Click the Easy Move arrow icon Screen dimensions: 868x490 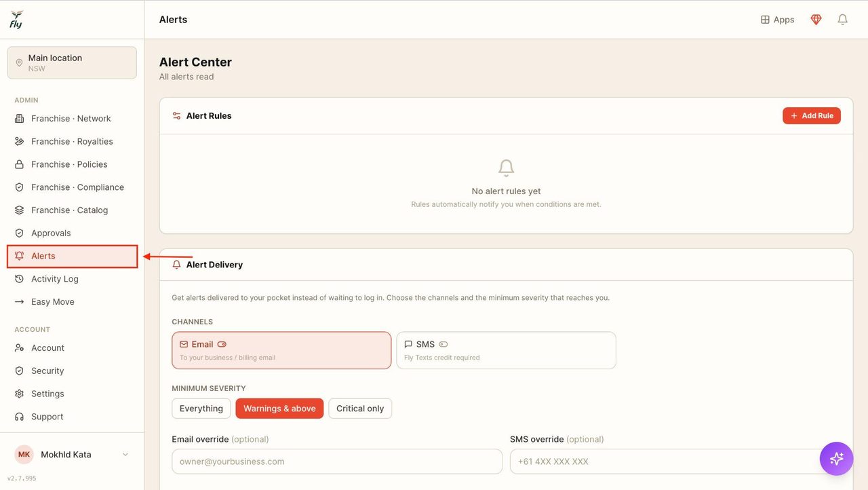click(x=19, y=302)
